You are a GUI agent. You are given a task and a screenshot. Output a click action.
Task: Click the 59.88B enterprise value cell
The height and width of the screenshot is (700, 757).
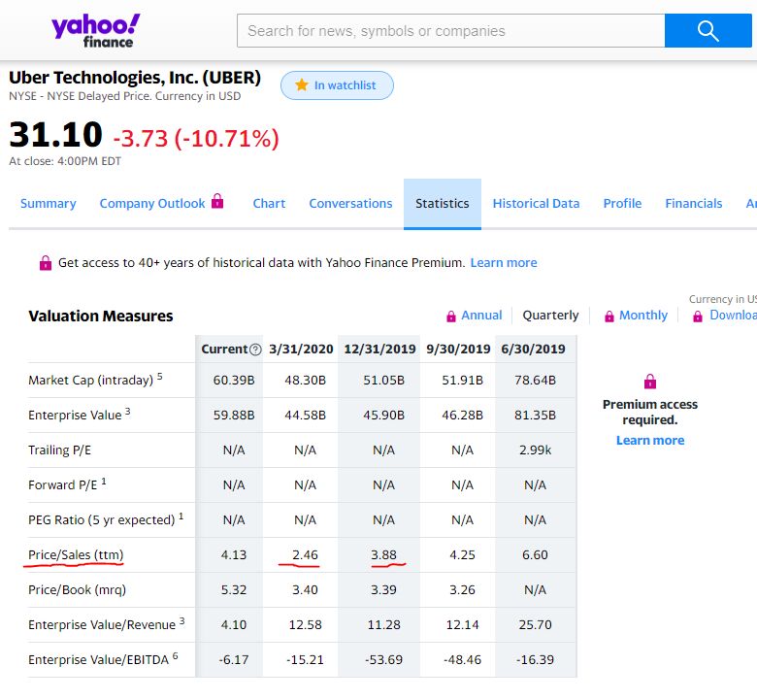[234, 415]
